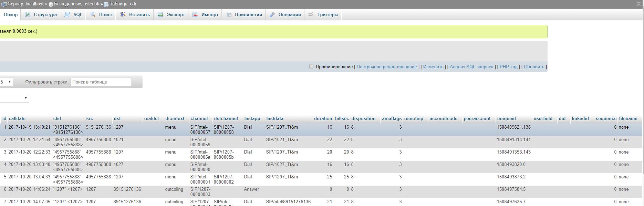Screen dimensions: 644x206
Task: Click the Анализ SQL запроса link
Action: pyautogui.click(x=471, y=67)
